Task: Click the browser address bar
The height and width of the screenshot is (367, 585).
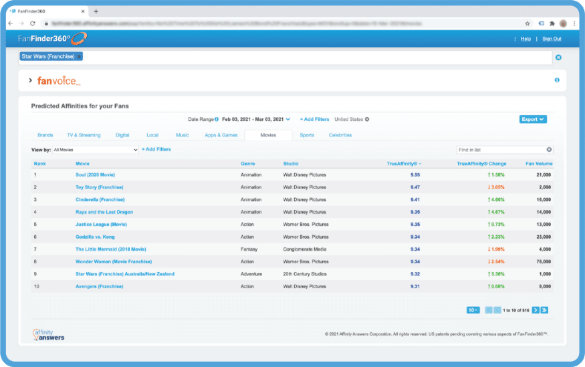Action: point(284,23)
